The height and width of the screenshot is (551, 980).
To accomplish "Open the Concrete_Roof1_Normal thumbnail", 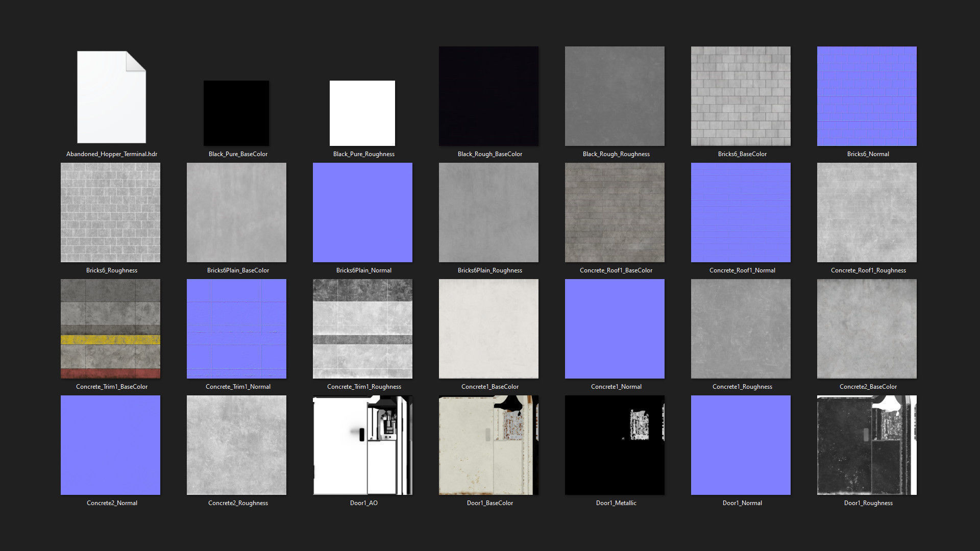I will tap(741, 212).
